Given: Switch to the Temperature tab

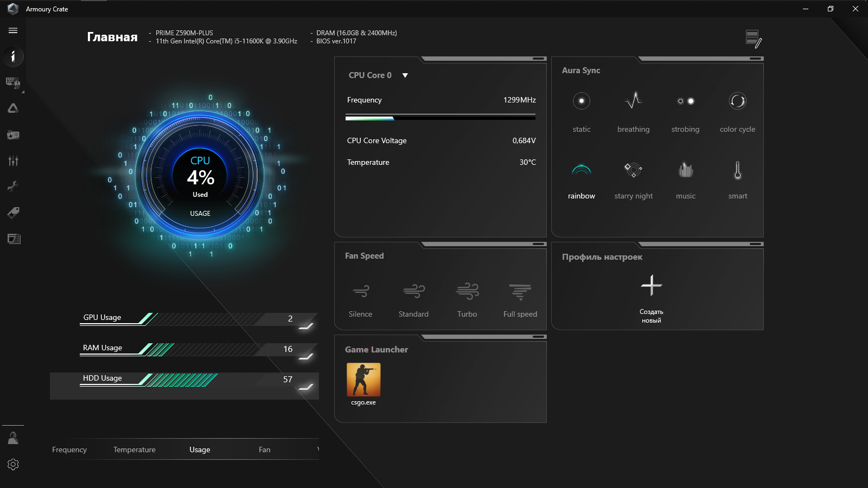Looking at the screenshot, I should [x=134, y=450].
